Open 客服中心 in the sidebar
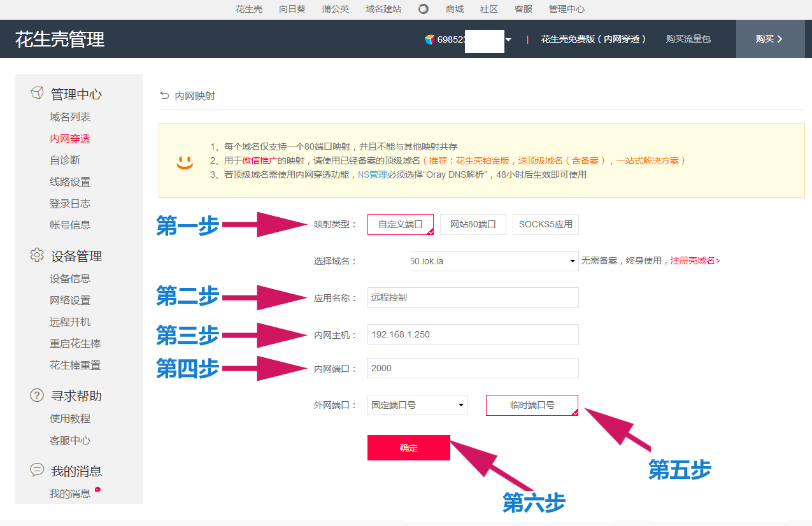This screenshot has width=812, height=526. (70, 441)
